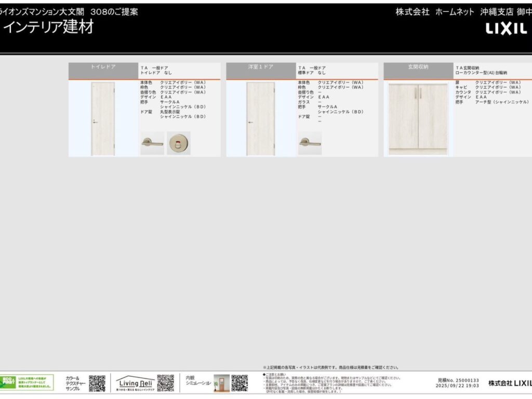Click the toilet door product image
The image size is (532, 399).
[x=103, y=118]
